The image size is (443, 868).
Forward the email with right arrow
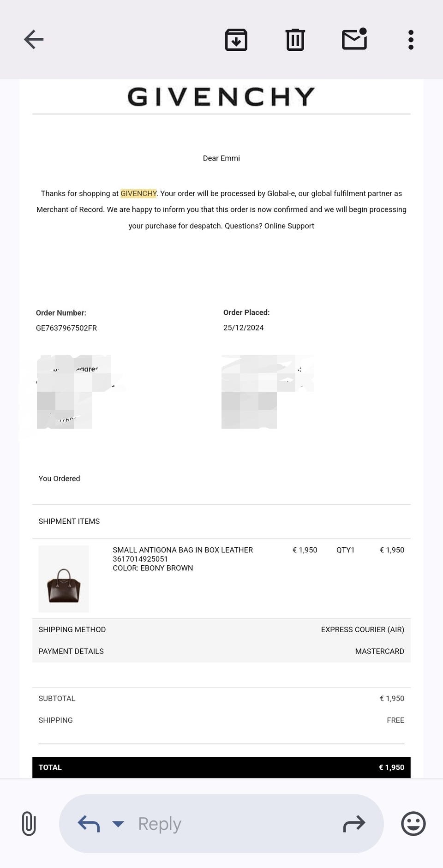point(354,824)
